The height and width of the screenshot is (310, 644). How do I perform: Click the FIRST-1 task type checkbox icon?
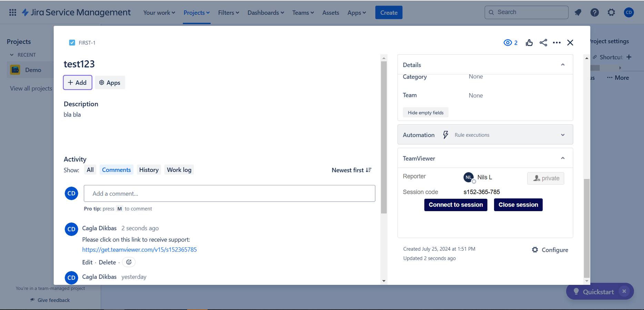(x=72, y=43)
